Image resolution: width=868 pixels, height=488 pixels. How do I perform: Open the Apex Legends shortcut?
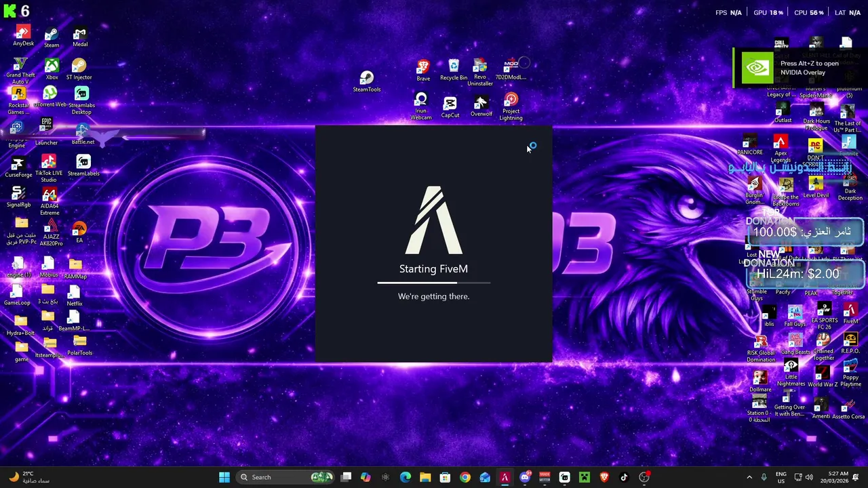(x=781, y=149)
